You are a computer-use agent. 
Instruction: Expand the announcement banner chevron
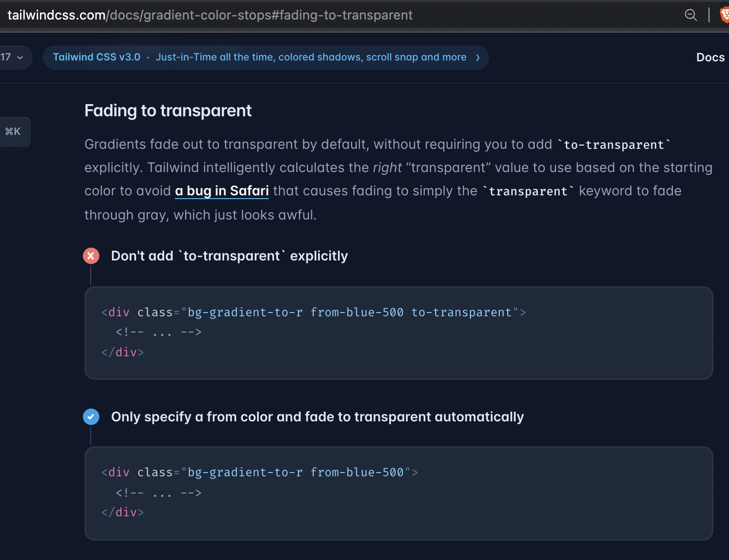(478, 58)
